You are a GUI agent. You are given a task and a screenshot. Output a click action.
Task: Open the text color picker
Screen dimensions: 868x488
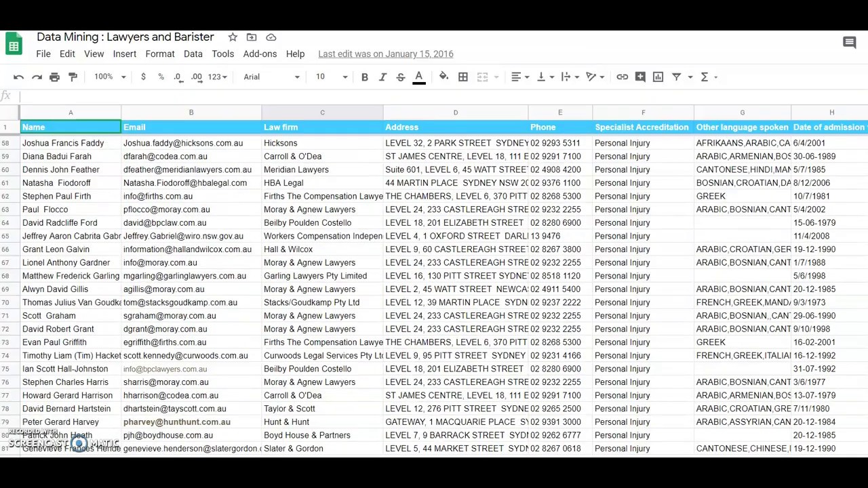[x=419, y=77]
